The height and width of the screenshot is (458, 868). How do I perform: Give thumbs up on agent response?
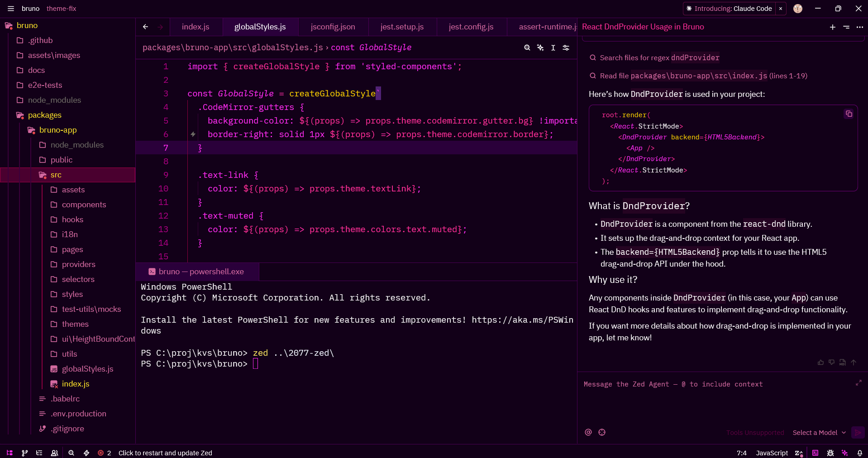point(820,363)
